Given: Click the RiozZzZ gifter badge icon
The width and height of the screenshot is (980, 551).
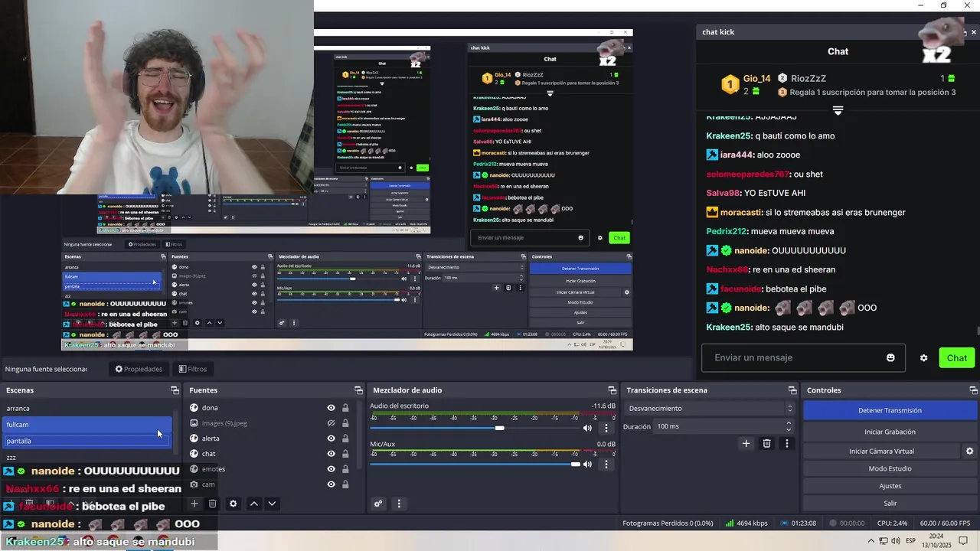Looking at the screenshot, I should 782,78.
